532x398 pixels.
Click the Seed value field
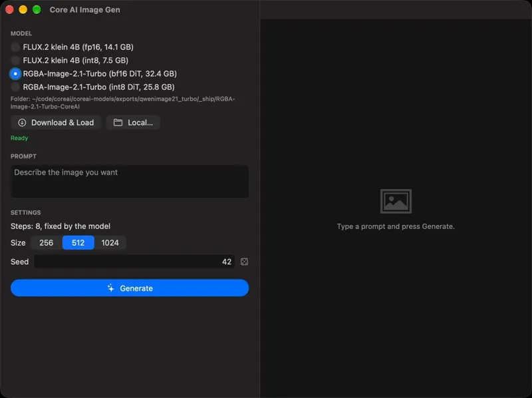pos(134,262)
